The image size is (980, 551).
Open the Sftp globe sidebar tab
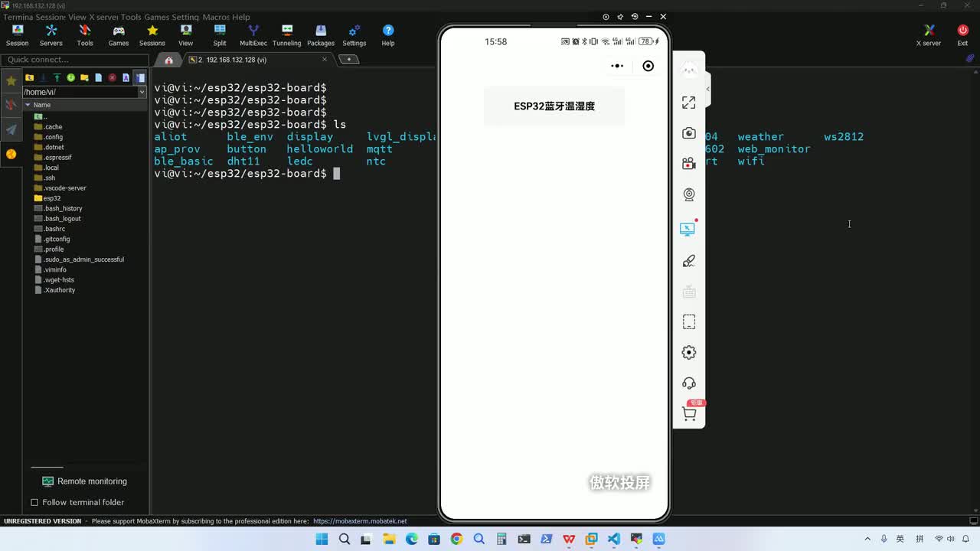11,154
